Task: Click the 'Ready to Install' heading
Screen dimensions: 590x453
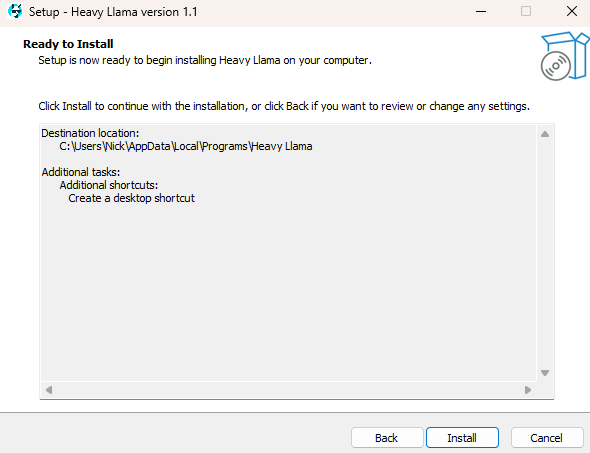Action: coord(68,44)
